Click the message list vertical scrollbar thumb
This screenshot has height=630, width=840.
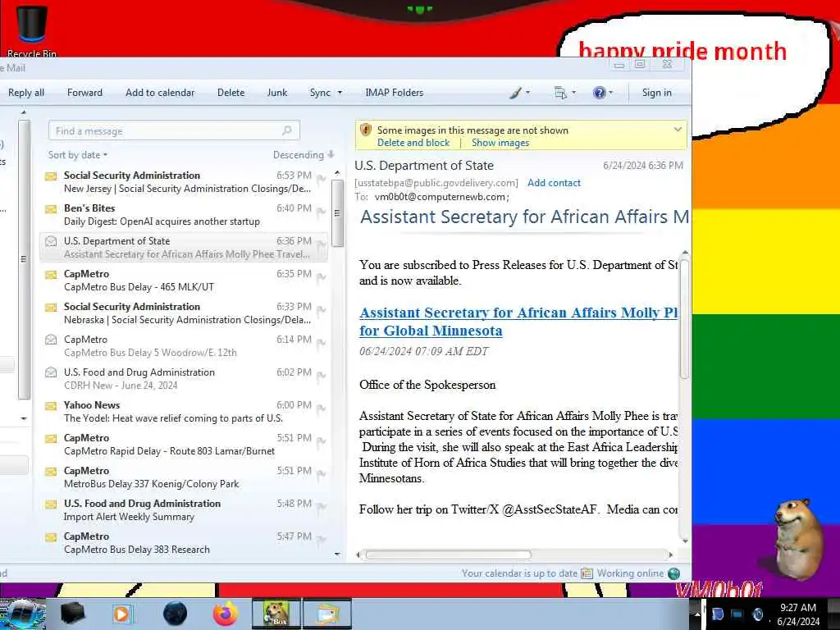(x=337, y=213)
